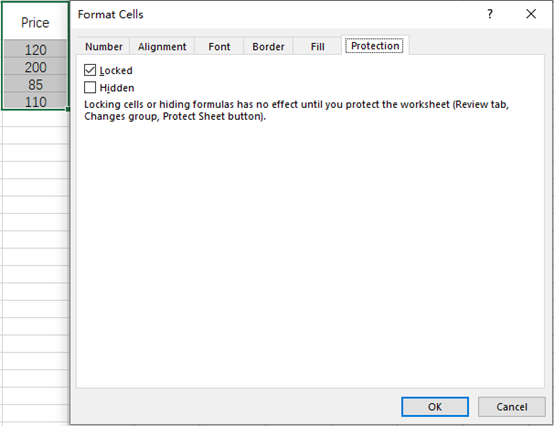
Task: Click the help question mark icon
Action: 490,14
